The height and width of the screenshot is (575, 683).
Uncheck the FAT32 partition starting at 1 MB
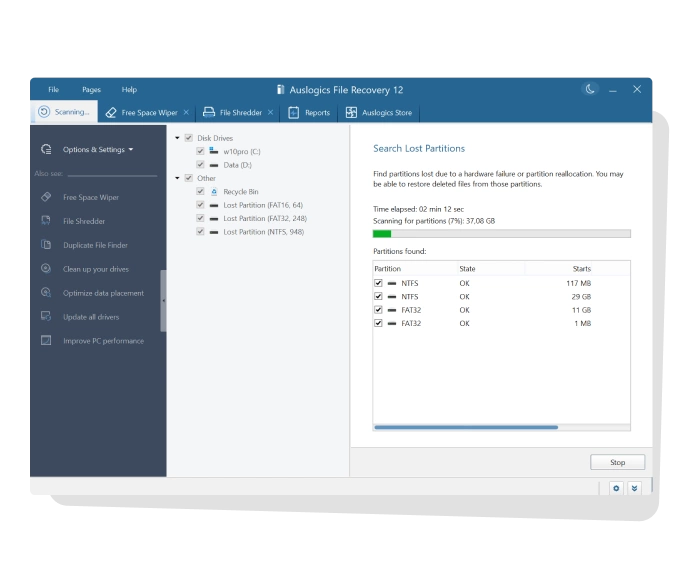pyautogui.click(x=378, y=323)
